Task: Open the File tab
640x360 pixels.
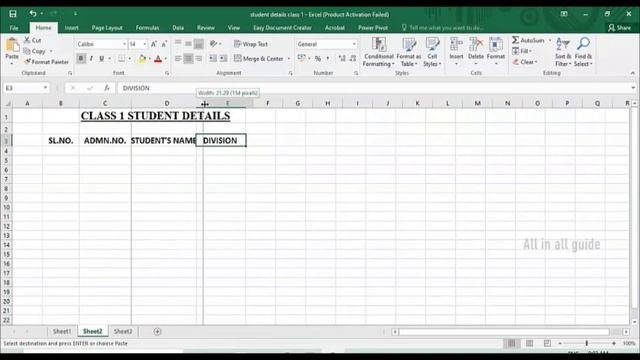Action: click(x=14, y=28)
